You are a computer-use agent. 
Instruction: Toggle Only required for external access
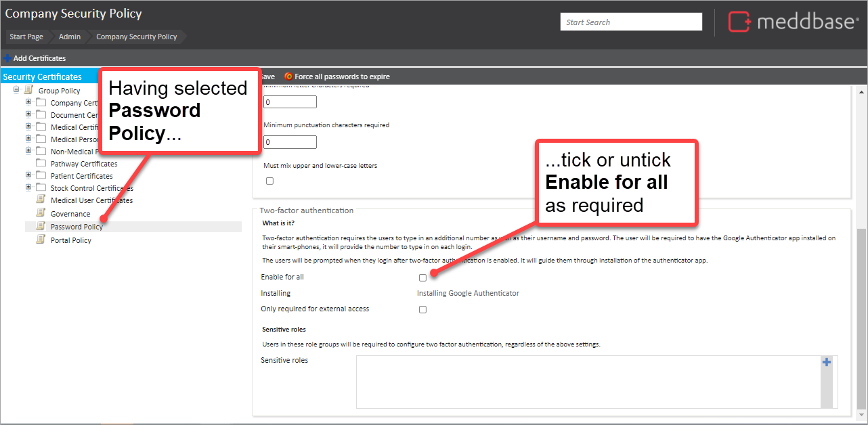[422, 309]
